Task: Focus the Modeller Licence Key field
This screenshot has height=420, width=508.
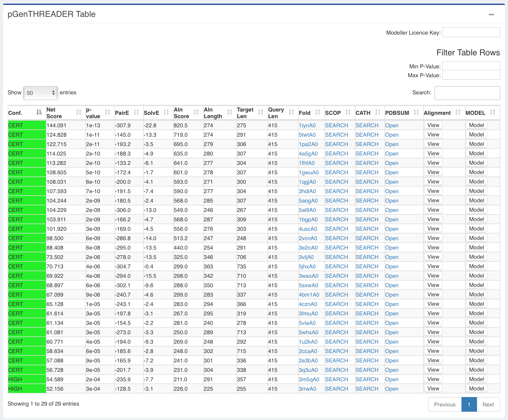Action: coord(471,32)
